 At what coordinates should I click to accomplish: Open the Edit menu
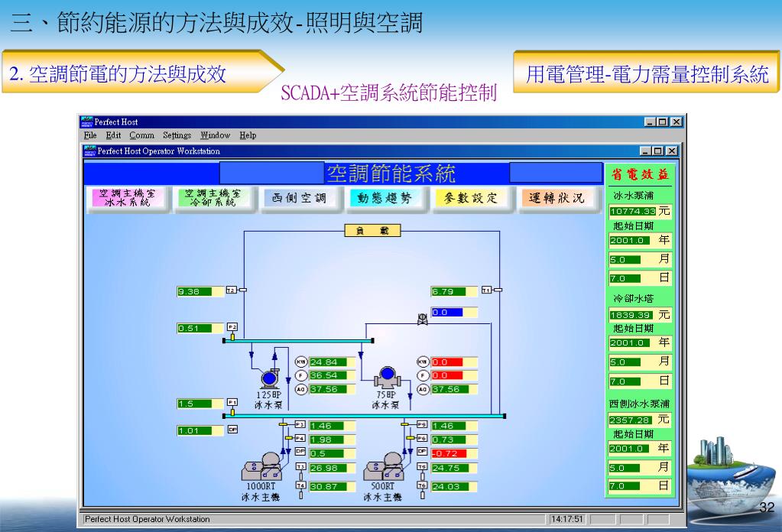[x=113, y=135]
